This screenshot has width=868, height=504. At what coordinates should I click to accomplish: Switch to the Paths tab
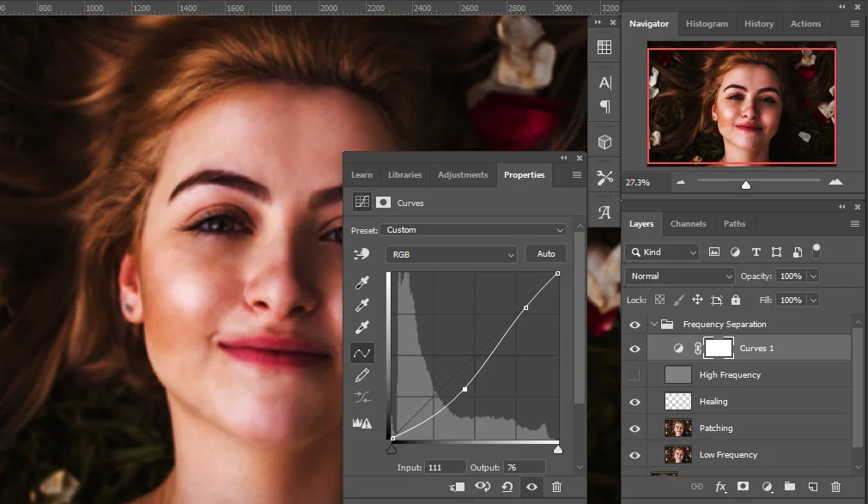(x=735, y=224)
